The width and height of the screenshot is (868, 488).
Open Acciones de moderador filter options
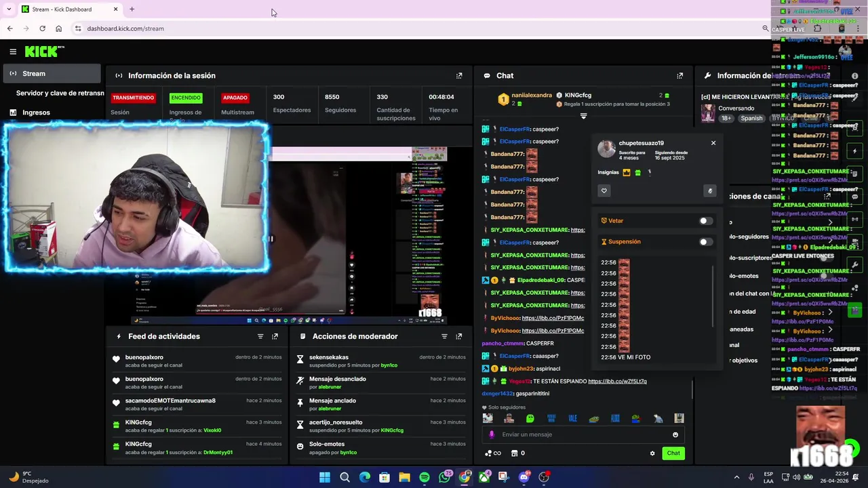click(445, 336)
